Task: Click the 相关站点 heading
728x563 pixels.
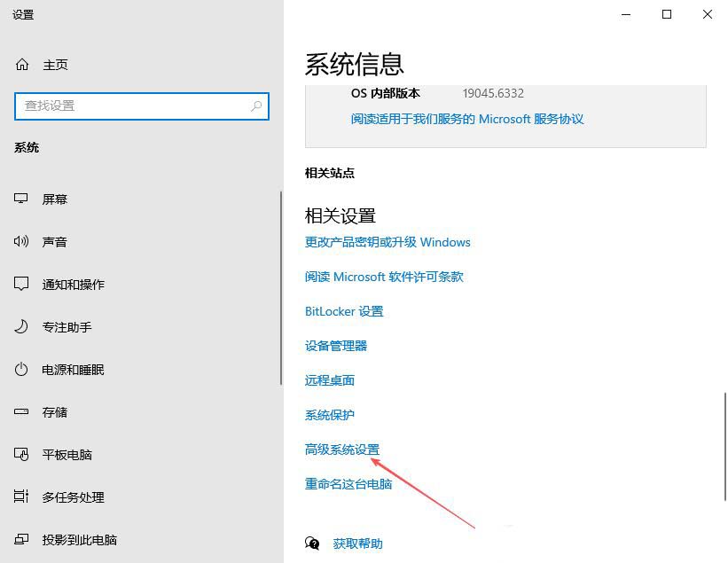Action: 330,173
